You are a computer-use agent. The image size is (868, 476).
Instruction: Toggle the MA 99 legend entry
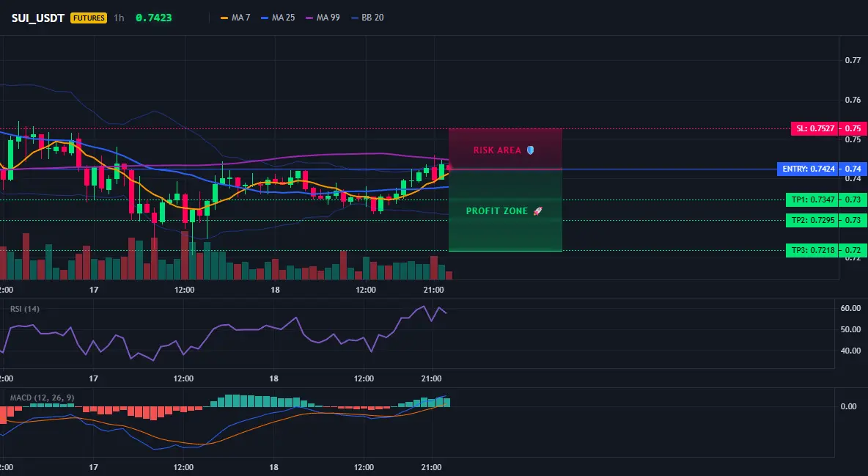pyautogui.click(x=323, y=18)
